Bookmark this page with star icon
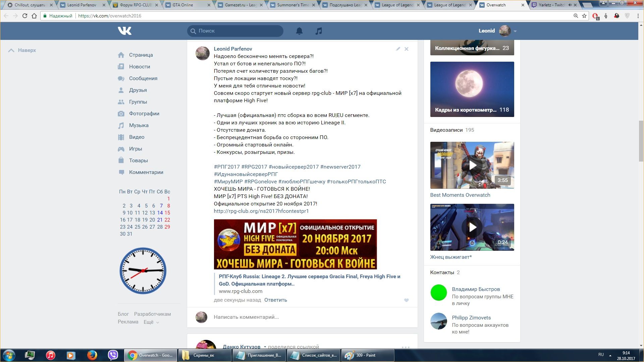 (x=584, y=16)
